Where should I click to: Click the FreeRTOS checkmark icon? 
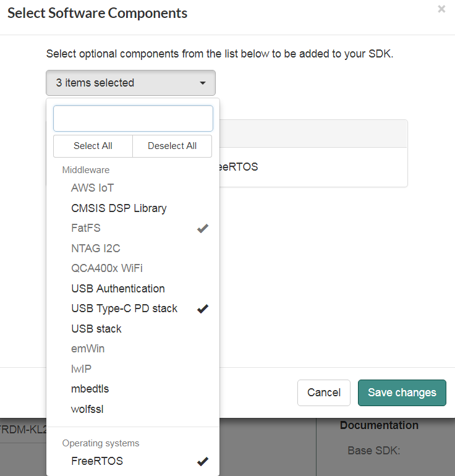point(202,461)
